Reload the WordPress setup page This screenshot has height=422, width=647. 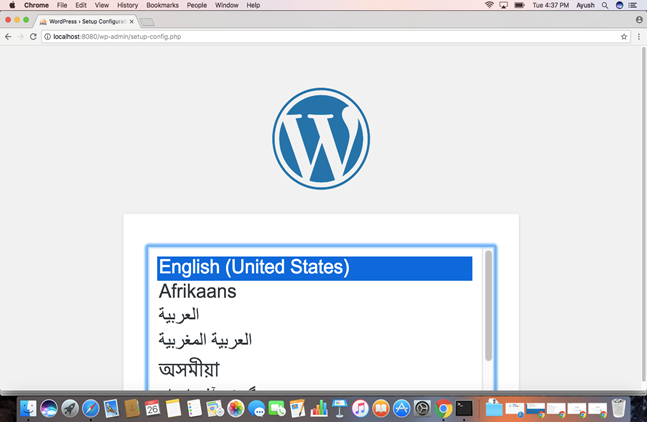33,37
